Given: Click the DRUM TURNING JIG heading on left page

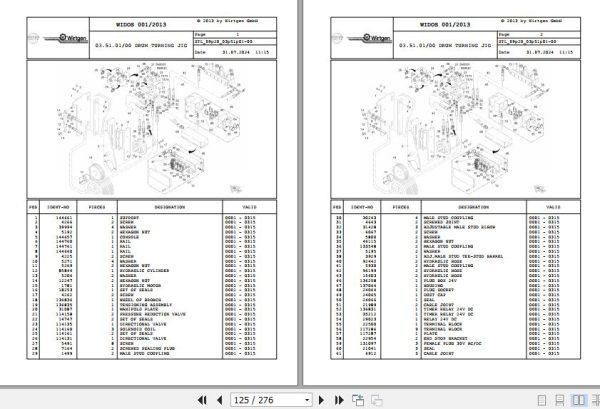Looking at the screenshot, I should (x=141, y=45).
